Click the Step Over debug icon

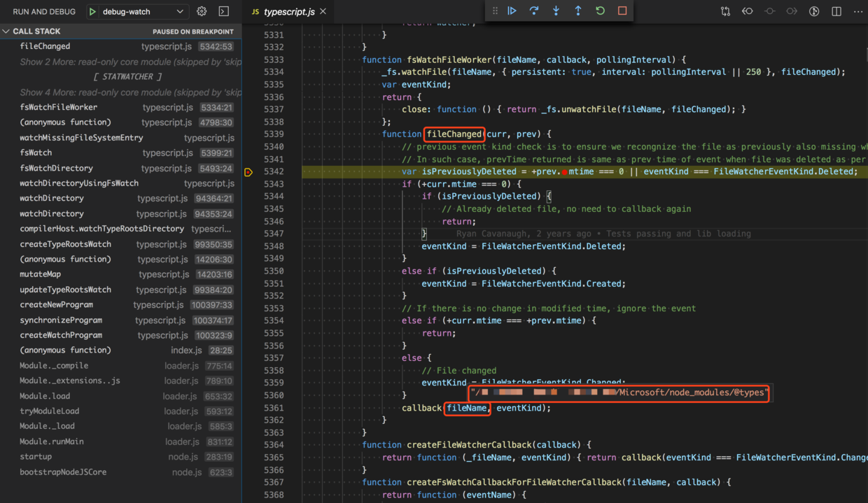coord(534,11)
